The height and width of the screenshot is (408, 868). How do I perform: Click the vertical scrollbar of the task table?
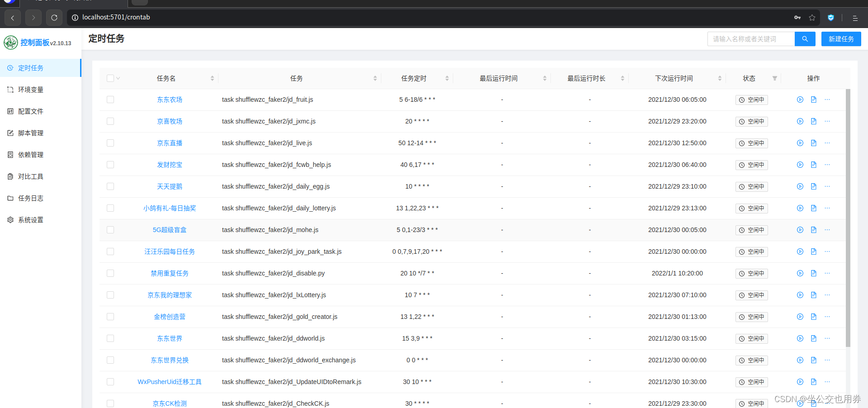(848, 218)
